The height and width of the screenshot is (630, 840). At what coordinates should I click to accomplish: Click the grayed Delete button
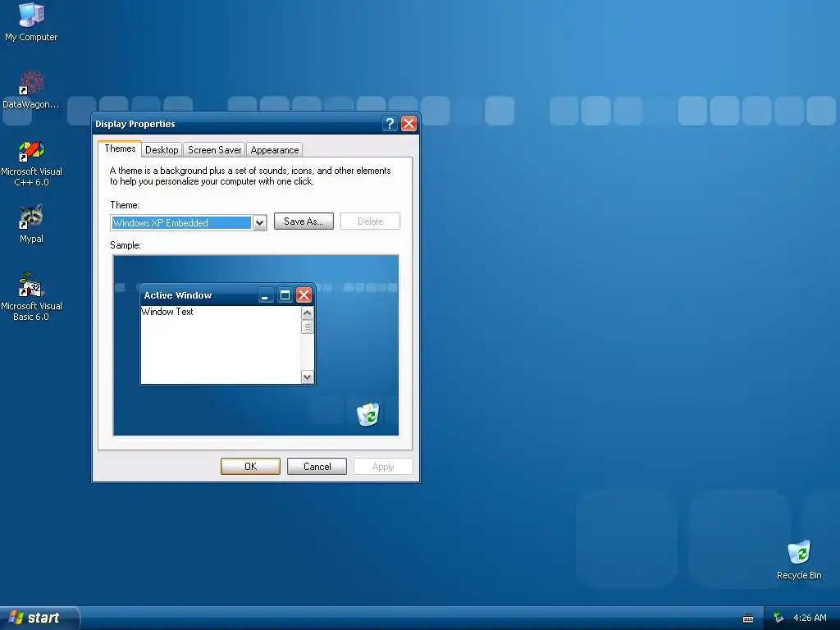(x=370, y=221)
